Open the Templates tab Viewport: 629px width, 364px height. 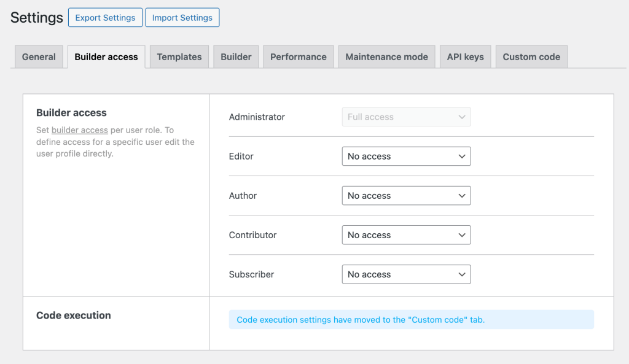[x=179, y=57]
